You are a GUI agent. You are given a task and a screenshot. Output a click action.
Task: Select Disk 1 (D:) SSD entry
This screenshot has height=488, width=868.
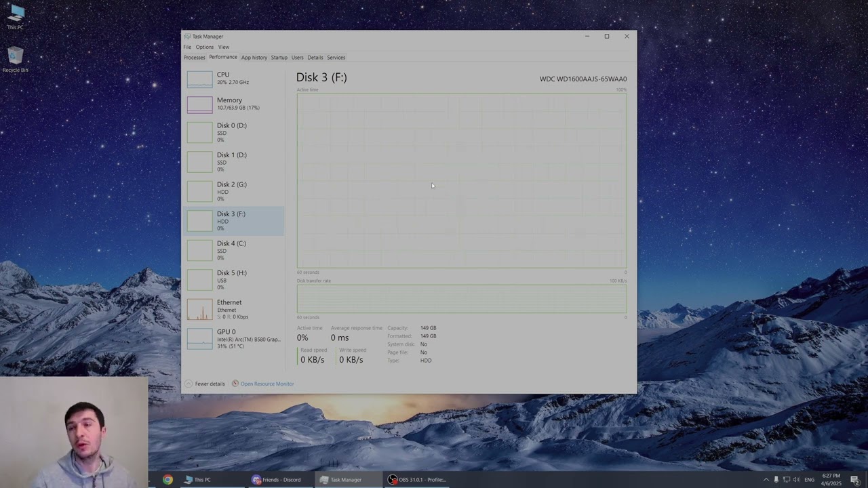pos(234,161)
